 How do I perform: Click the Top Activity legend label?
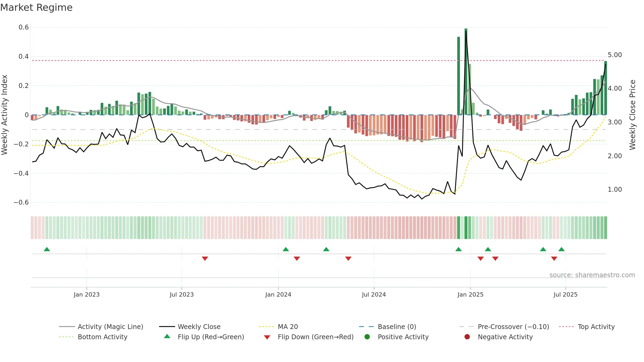[x=596, y=327]
